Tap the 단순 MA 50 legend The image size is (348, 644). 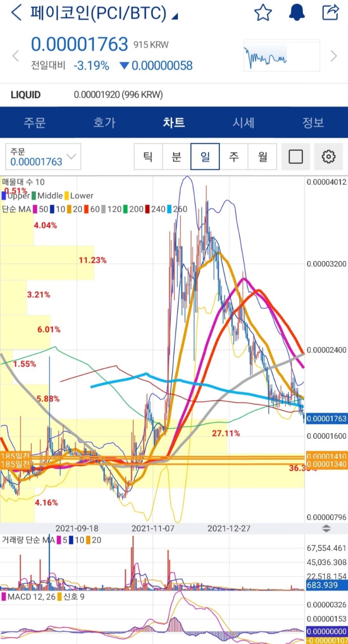(24, 209)
